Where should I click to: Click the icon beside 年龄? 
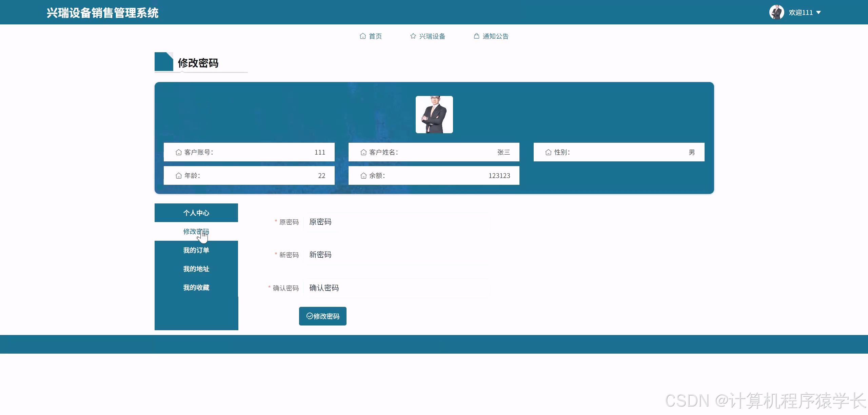point(179,176)
